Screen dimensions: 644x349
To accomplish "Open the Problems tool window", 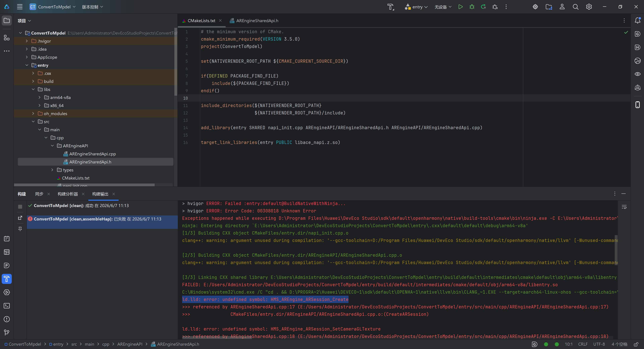I will (7, 319).
